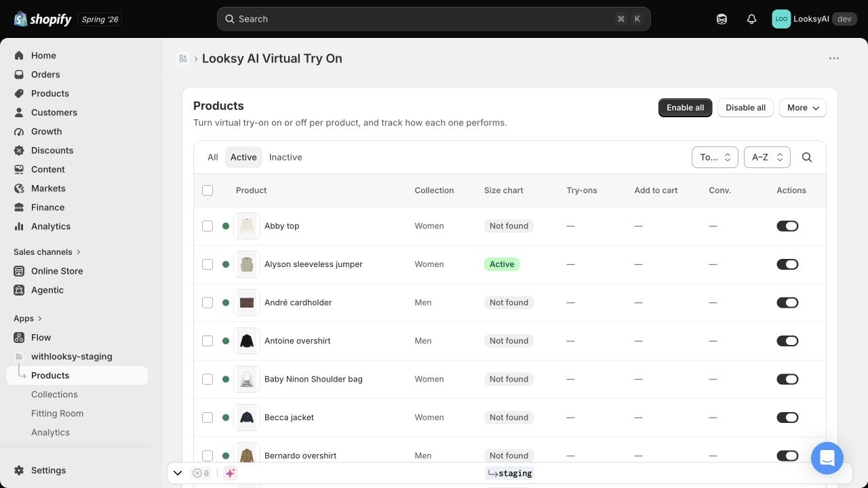Check the Antoine overshirt checkbox
Image resolution: width=868 pixels, height=488 pixels.
208,341
